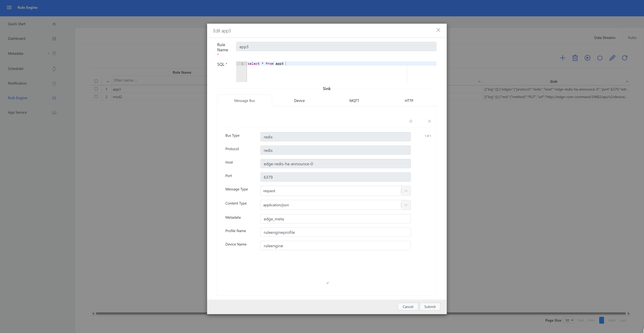
Task: Check the checkbox for rule mod2
Action: [x=96, y=96]
